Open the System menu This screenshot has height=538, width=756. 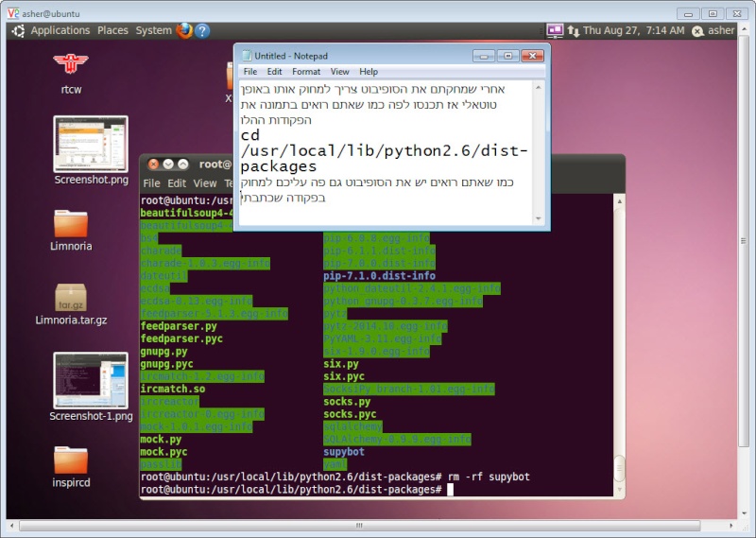tap(153, 30)
